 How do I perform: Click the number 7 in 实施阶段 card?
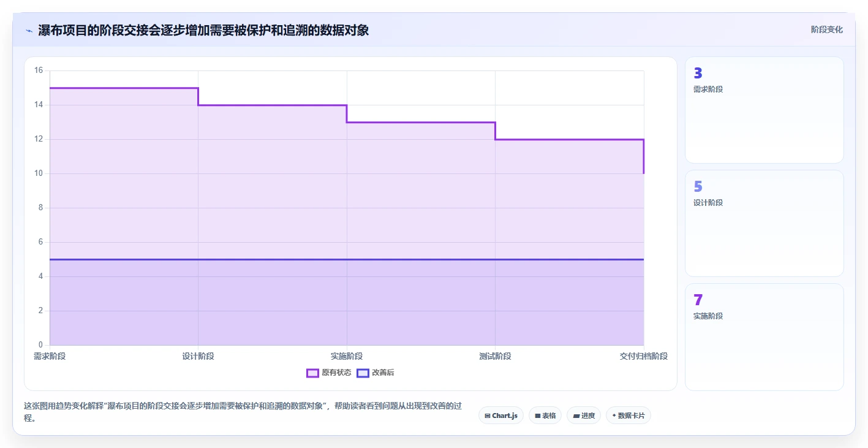[x=698, y=300]
